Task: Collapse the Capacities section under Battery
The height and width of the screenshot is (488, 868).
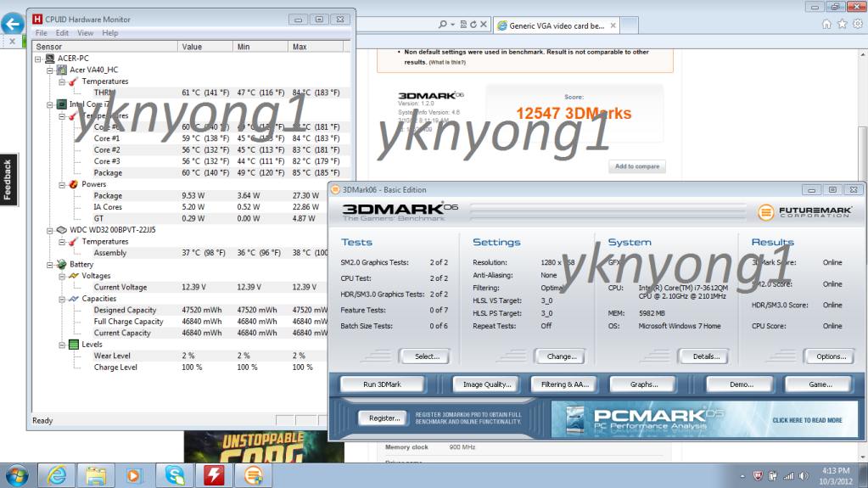Action: coord(62,299)
